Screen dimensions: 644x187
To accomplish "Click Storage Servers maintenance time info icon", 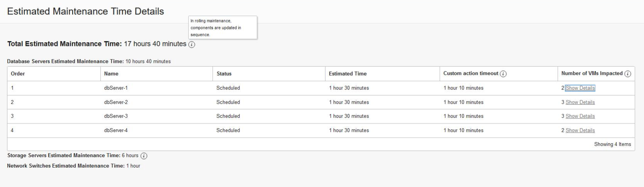I will tap(144, 156).
